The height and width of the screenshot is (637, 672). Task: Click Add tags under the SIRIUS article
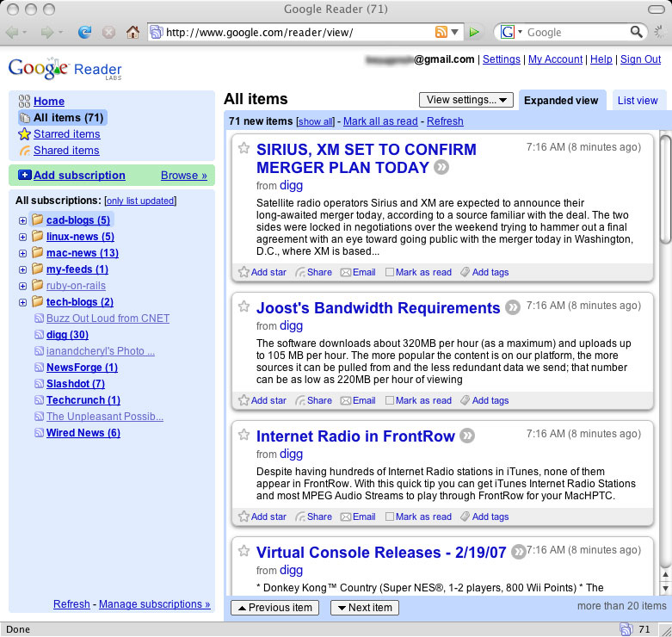tap(484, 272)
